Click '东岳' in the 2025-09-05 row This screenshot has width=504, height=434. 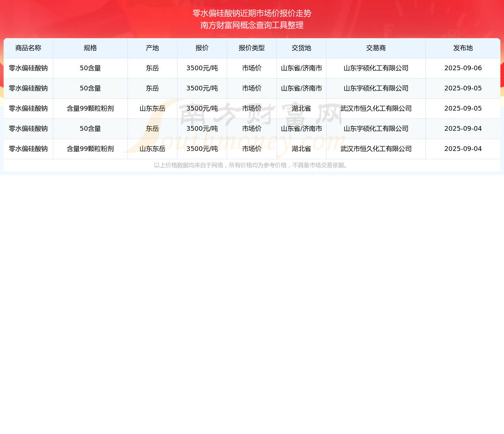click(153, 88)
